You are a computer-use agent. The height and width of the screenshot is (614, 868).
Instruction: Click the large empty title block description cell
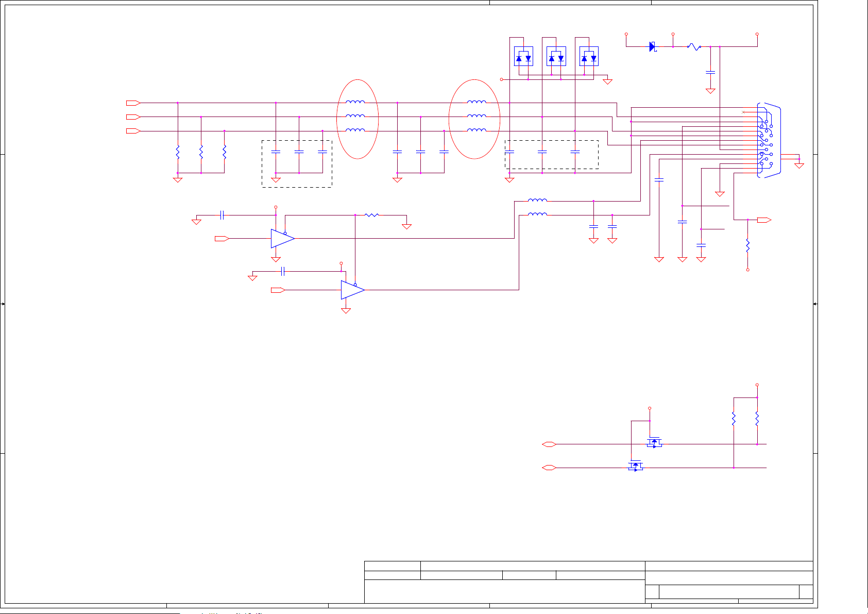point(504,591)
